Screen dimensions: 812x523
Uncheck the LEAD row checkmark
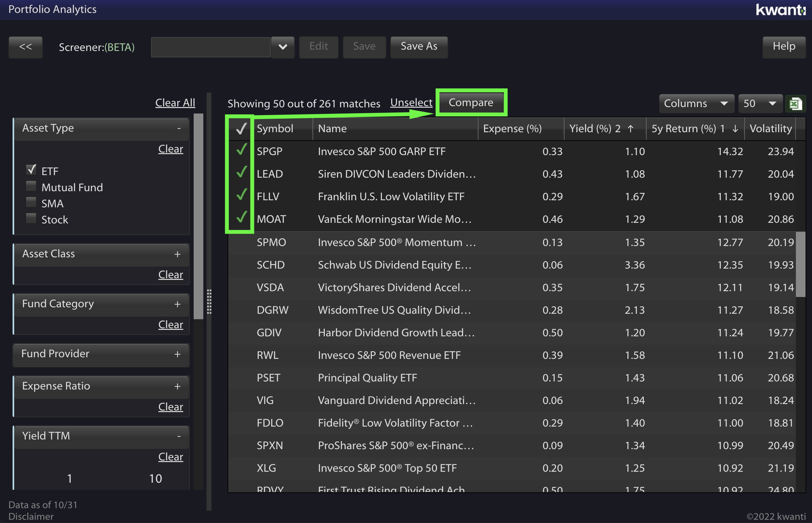(241, 172)
